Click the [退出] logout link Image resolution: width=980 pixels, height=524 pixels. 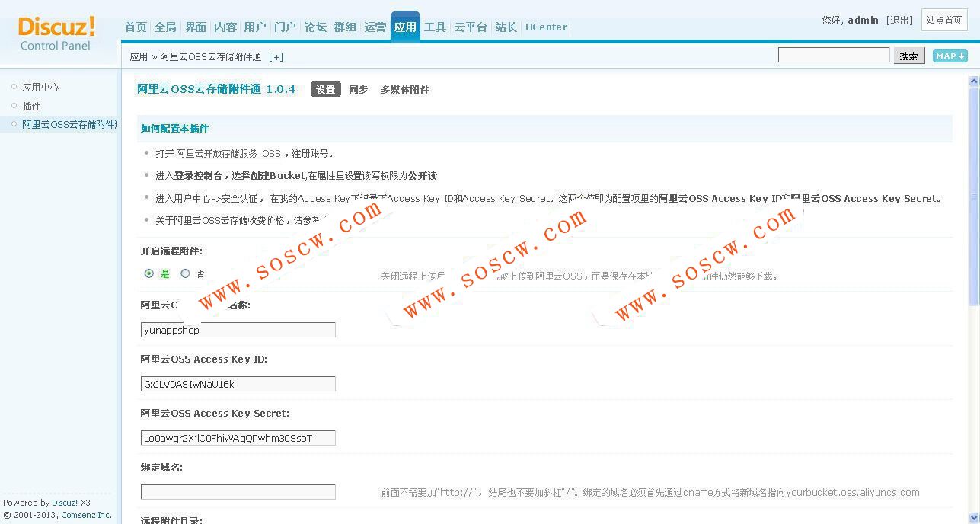[899, 21]
